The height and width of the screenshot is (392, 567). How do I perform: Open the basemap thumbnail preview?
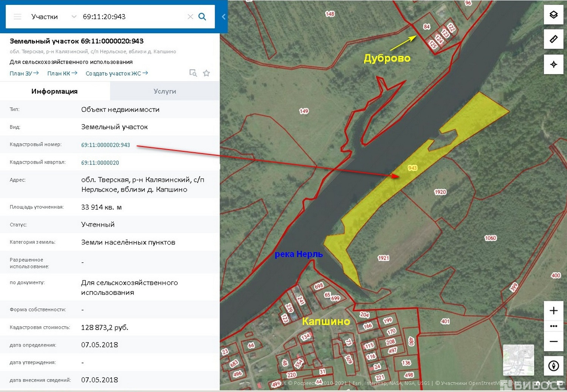(x=518, y=360)
